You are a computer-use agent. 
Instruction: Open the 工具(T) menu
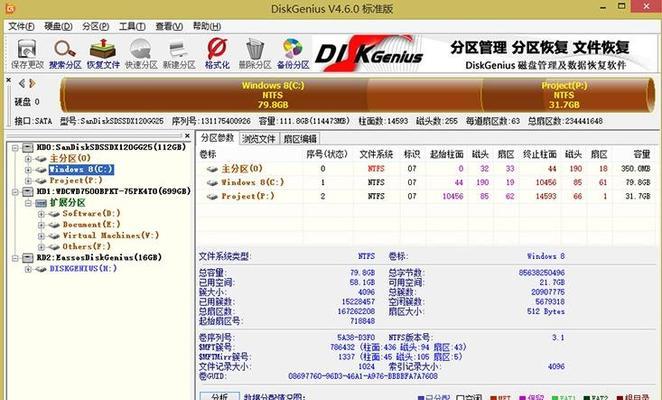(x=132, y=26)
